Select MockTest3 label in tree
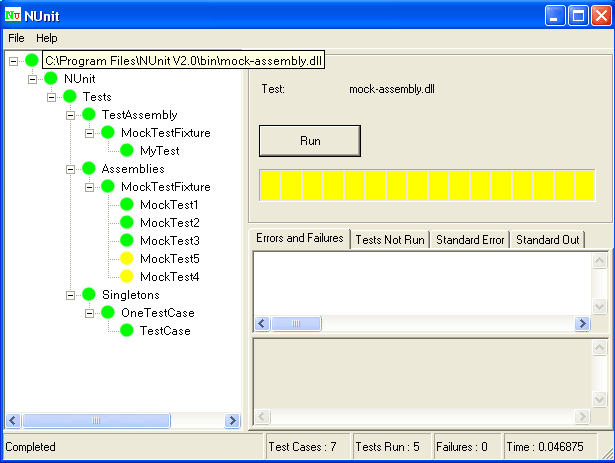Screen dimensions: 615x463 coord(170,241)
